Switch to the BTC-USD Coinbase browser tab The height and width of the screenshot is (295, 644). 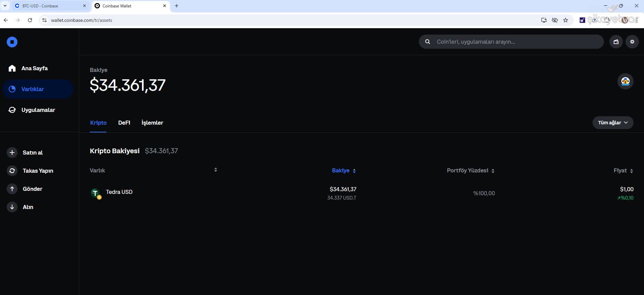tap(50, 6)
